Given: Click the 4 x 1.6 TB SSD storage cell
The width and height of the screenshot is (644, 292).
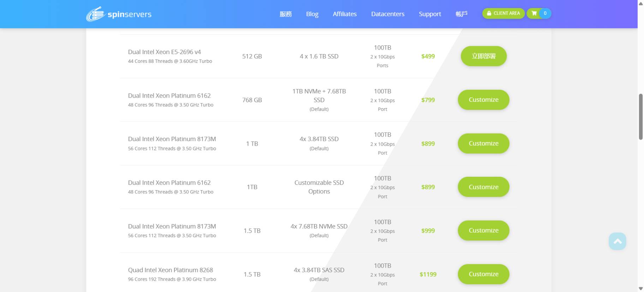Looking at the screenshot, I should point(319,56).
